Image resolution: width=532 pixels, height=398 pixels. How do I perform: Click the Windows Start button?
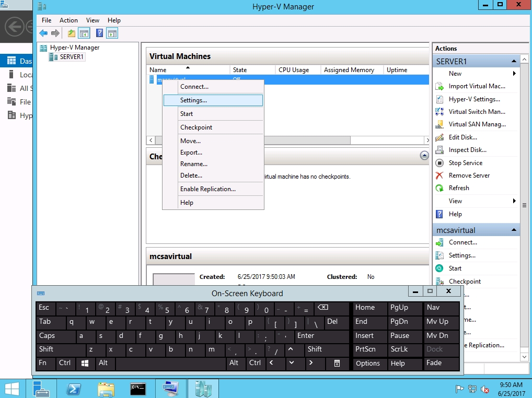click(x=12, y=389)
